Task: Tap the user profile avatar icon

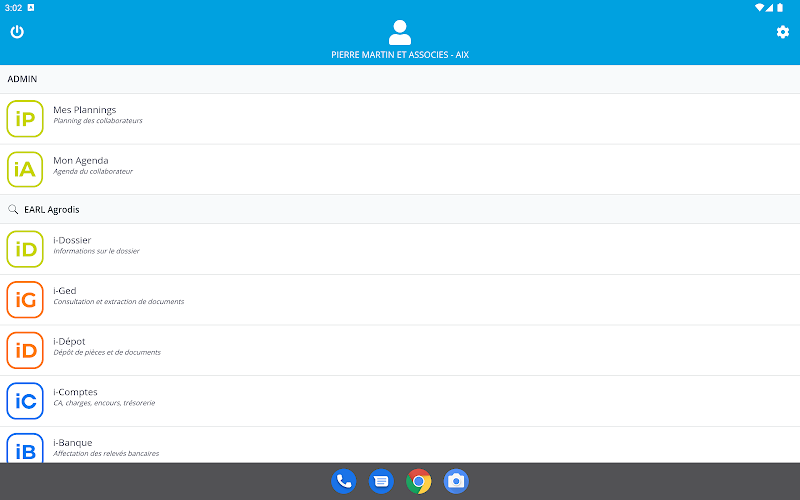Action: pyautogui.click(x=399, y=33)
